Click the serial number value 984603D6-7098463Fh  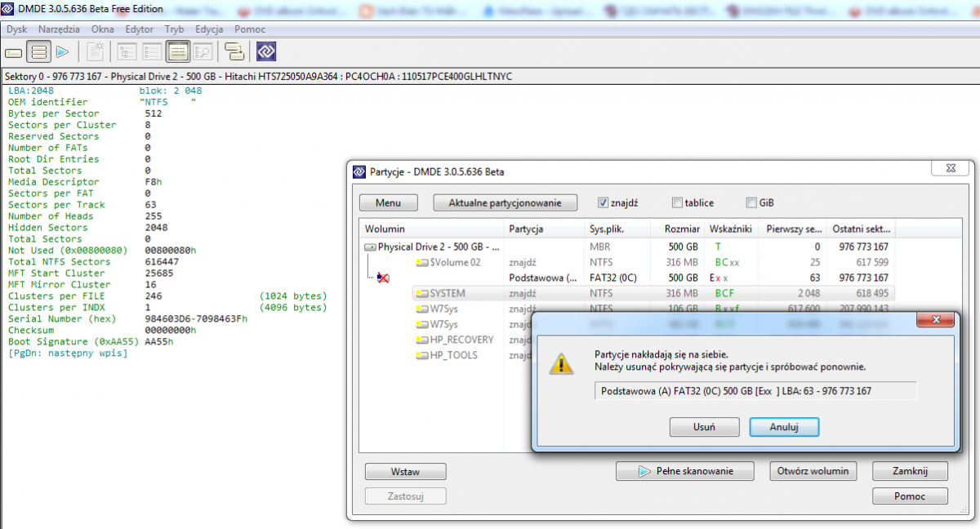[196, 319]
